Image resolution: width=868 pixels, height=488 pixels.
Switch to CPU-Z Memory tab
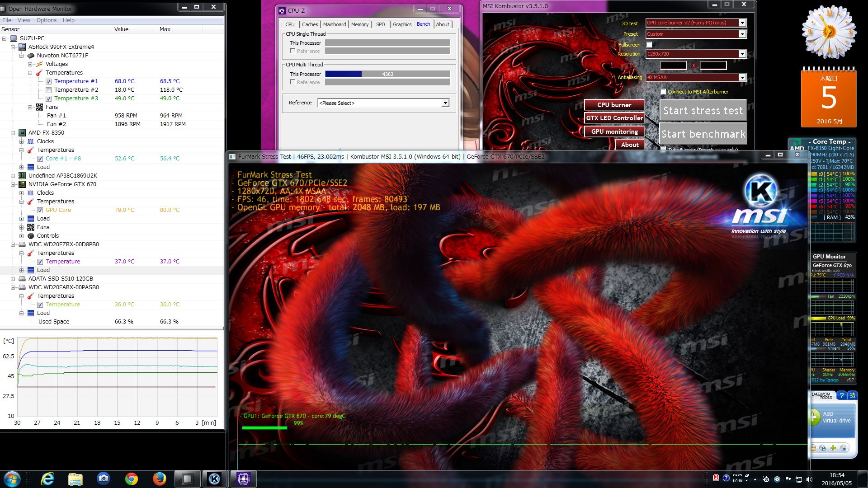point(360,24)
